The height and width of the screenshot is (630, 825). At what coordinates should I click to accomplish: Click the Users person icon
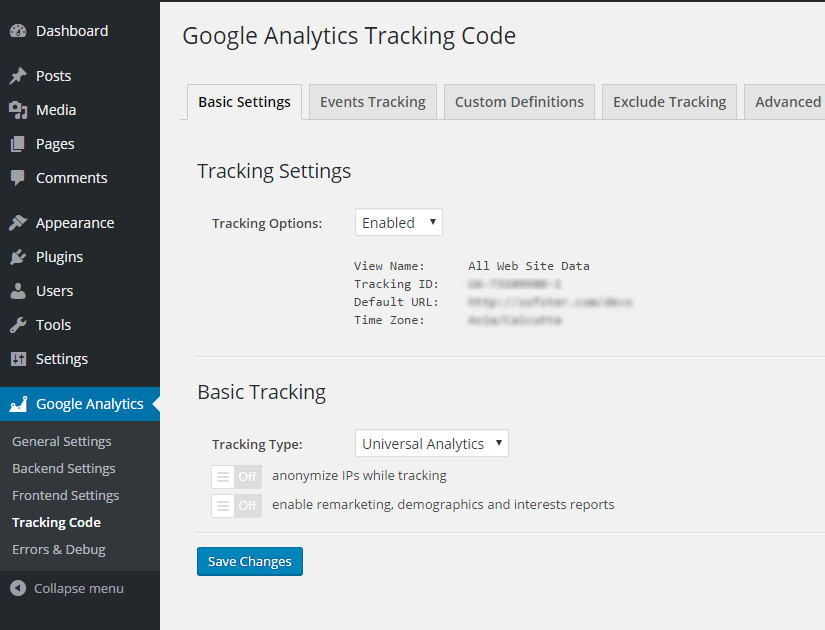click(18, 291)
